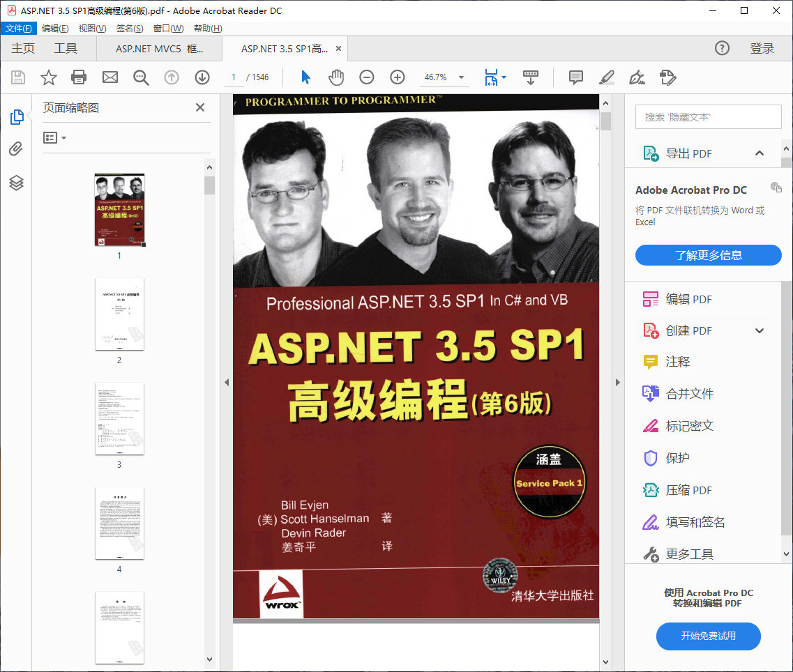This screenshot has height=672, width=793.
Task: Open zoom percentage dropdown
Action: pyautogui.click(x=461, y=77)
